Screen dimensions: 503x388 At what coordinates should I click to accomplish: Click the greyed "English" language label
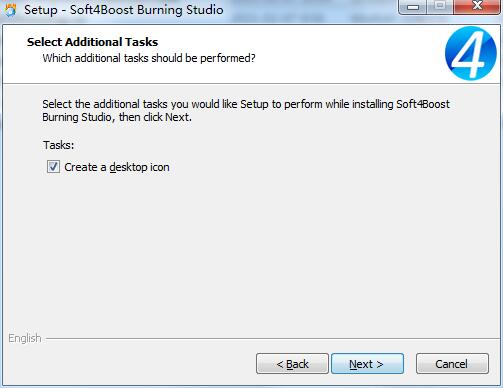(x=25, y=338)
